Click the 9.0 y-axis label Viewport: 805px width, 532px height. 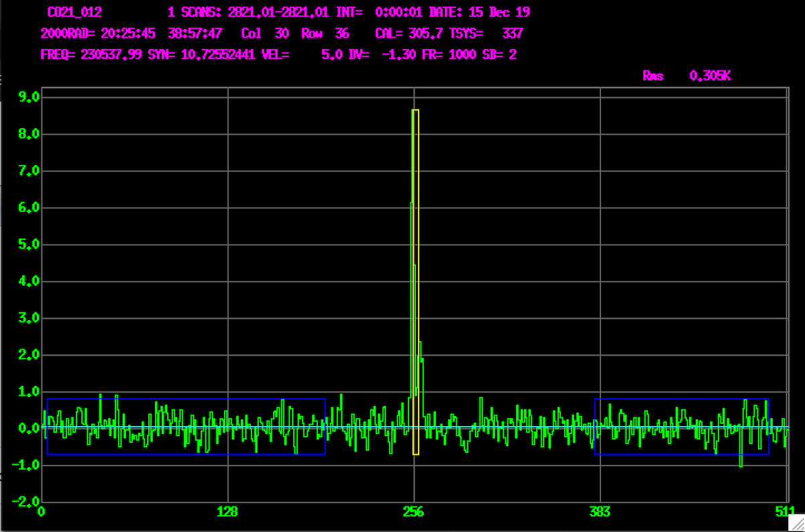pyautogui.click(x=30, y=97)
